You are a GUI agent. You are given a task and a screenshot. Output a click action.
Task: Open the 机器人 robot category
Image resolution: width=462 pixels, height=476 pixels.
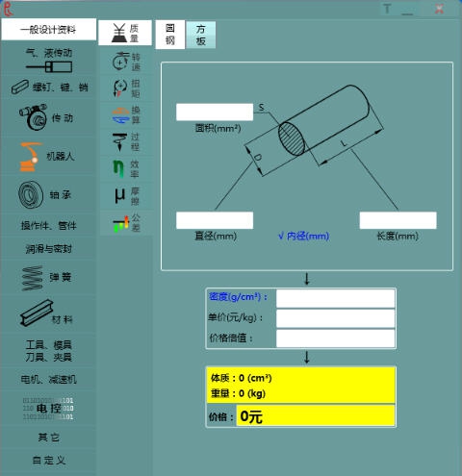(48, 157)
